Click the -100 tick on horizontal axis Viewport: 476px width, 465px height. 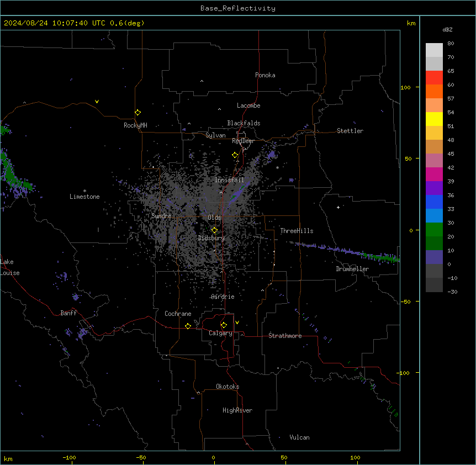(69, 458)
